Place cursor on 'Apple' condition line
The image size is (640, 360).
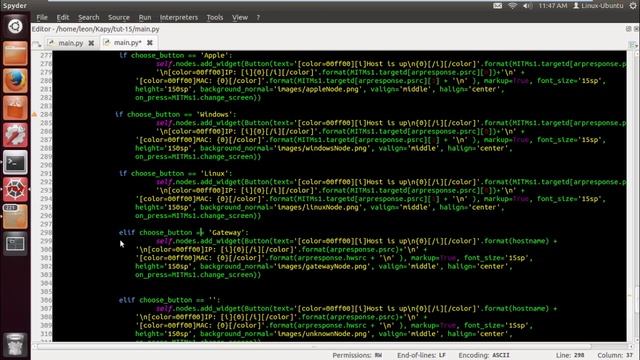(176, 55)
